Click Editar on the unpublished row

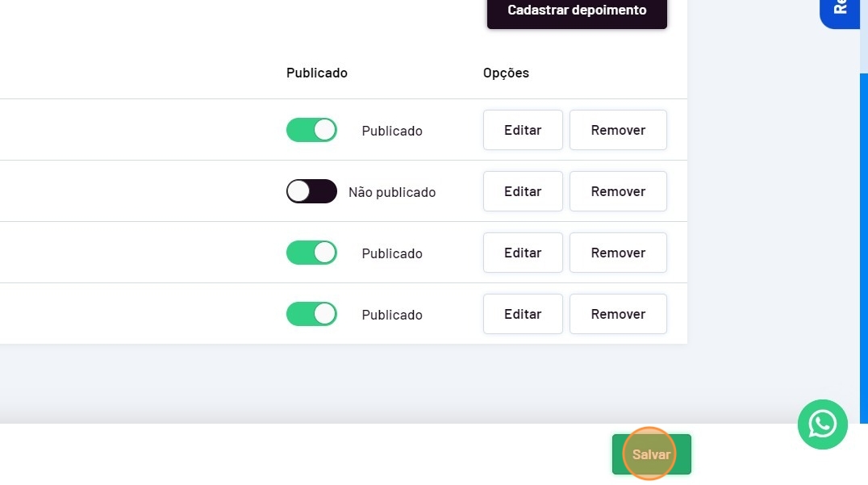click(x=523, y=191)
